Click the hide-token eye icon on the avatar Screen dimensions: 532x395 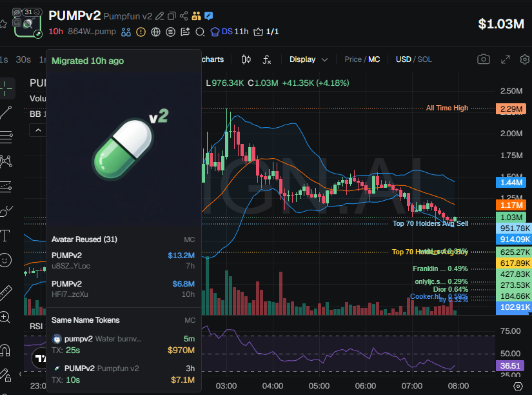[x=17, y=12]
